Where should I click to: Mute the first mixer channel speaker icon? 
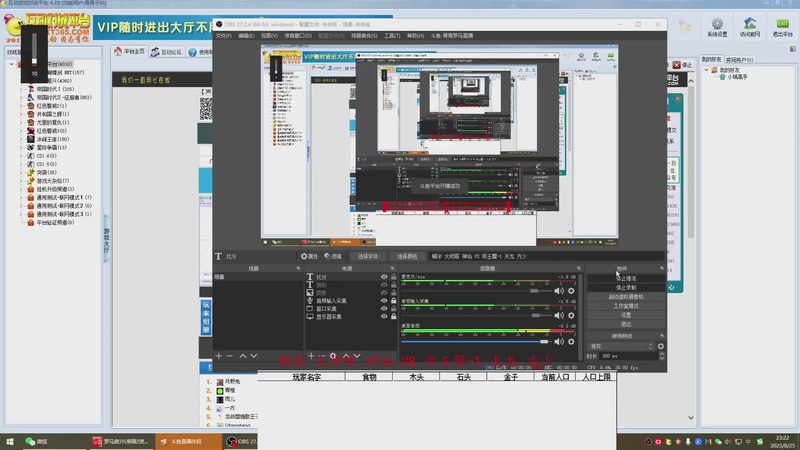point(559,291)
